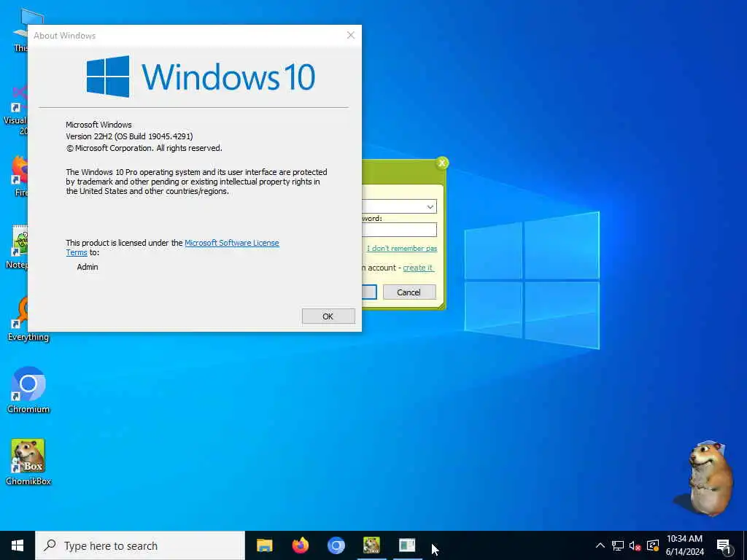Expand the username dropdown in ChomikBox login
747x560 pixels.
coord(430,206)
